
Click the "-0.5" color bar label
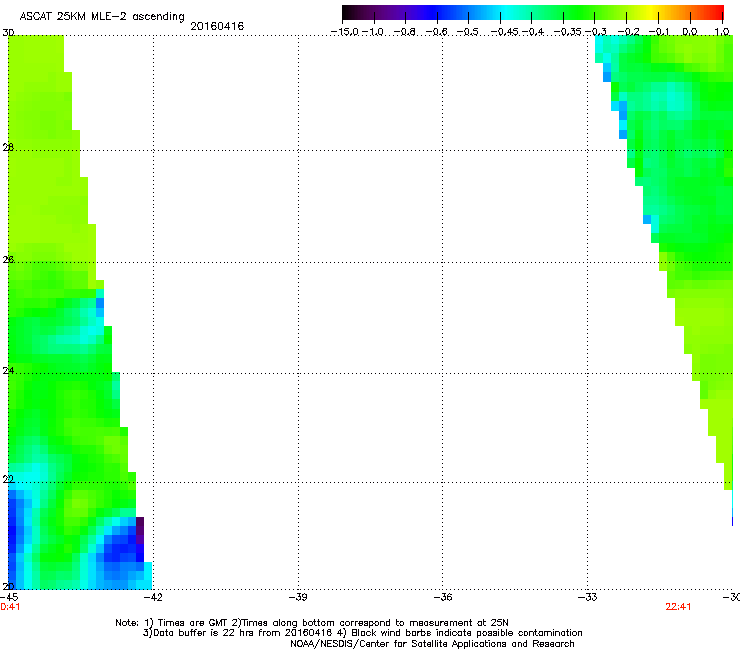[468, 32]
